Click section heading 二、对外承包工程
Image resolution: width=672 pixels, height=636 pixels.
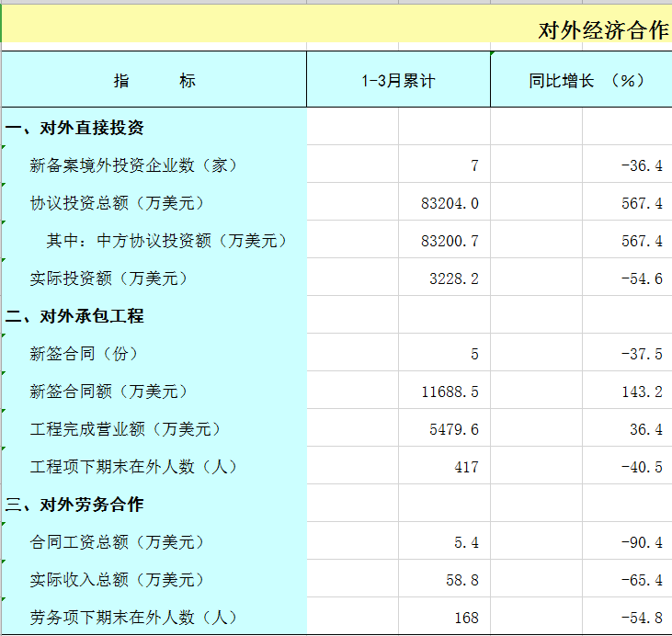coord(75,316)
